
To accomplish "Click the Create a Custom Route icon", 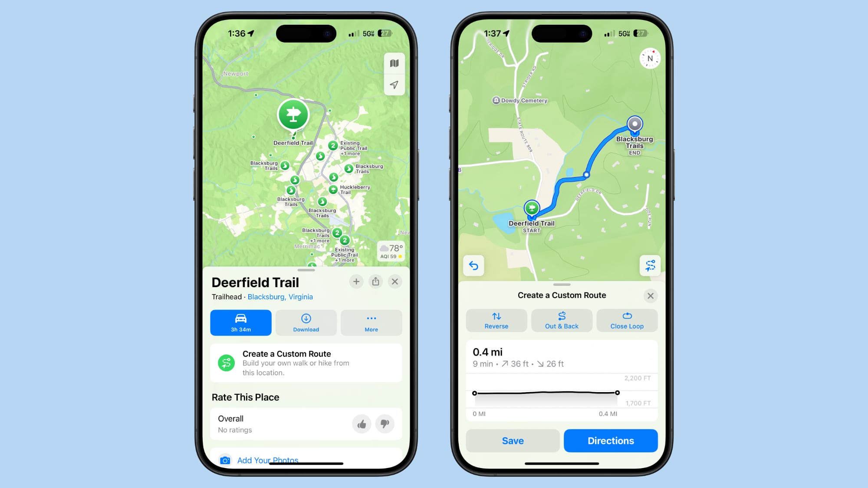I will [x=227, y=362].
